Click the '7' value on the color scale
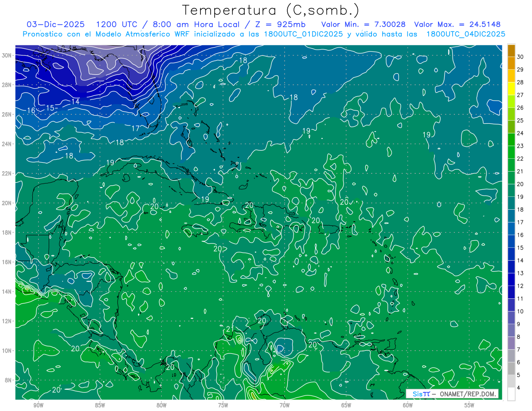 click(x=519, y=349)
